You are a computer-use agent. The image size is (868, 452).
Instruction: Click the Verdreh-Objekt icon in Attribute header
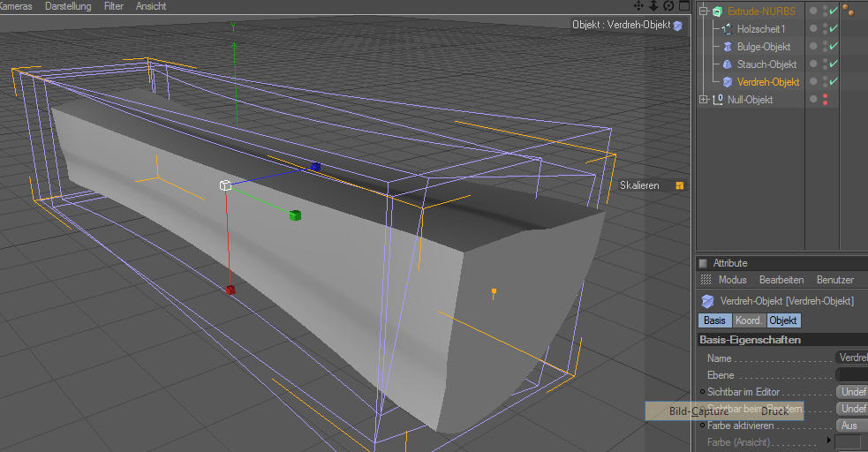point(707,301)
